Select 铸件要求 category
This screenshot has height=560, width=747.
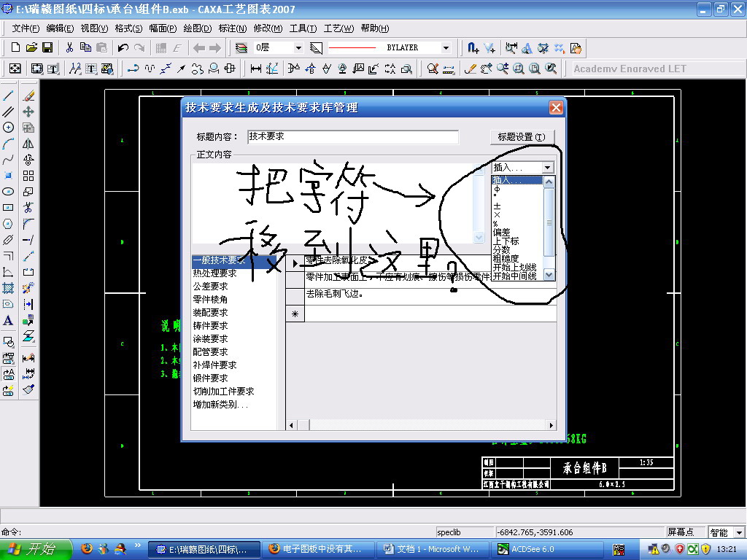tap(211, 326)
